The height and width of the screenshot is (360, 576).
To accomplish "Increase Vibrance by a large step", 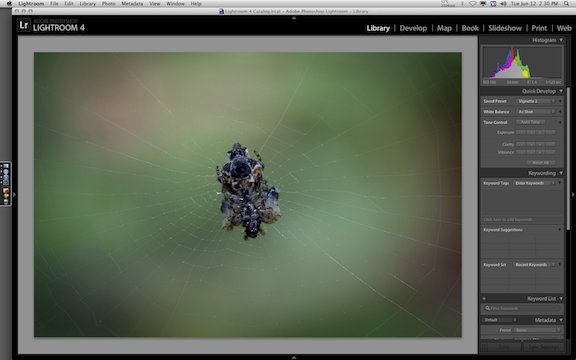I will tap(550, 152).
